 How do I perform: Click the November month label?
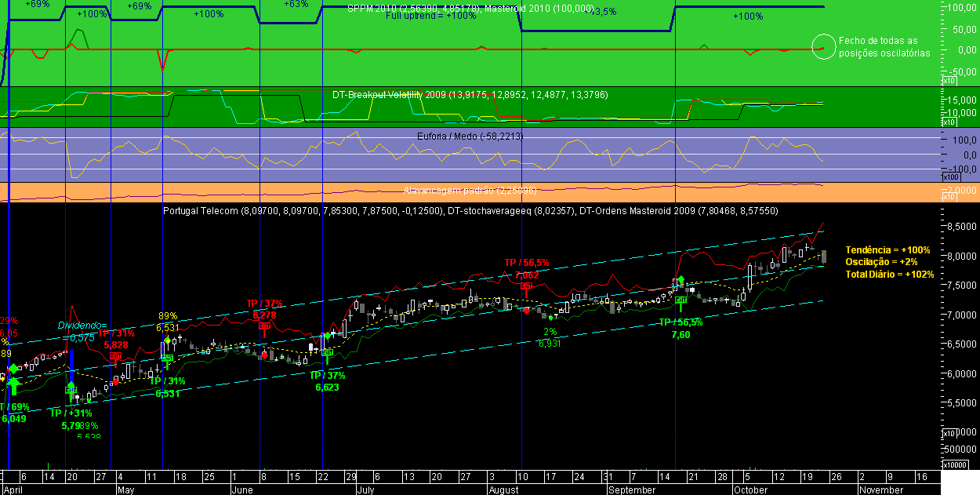coord(881,490)
